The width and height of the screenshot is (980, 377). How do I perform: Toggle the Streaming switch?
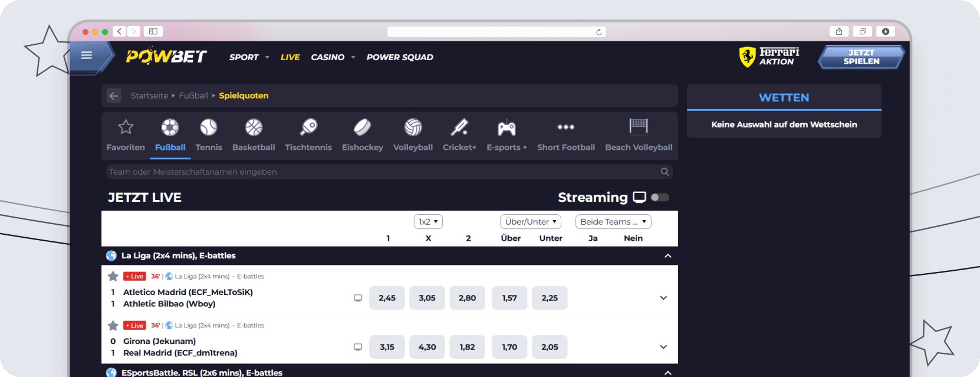[x=660, y=198]
